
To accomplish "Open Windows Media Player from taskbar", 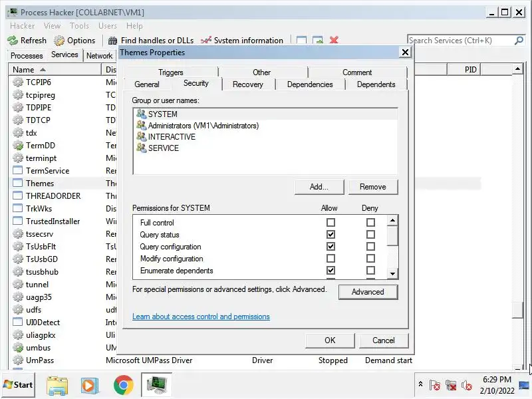I will click(x=90, y=385).
